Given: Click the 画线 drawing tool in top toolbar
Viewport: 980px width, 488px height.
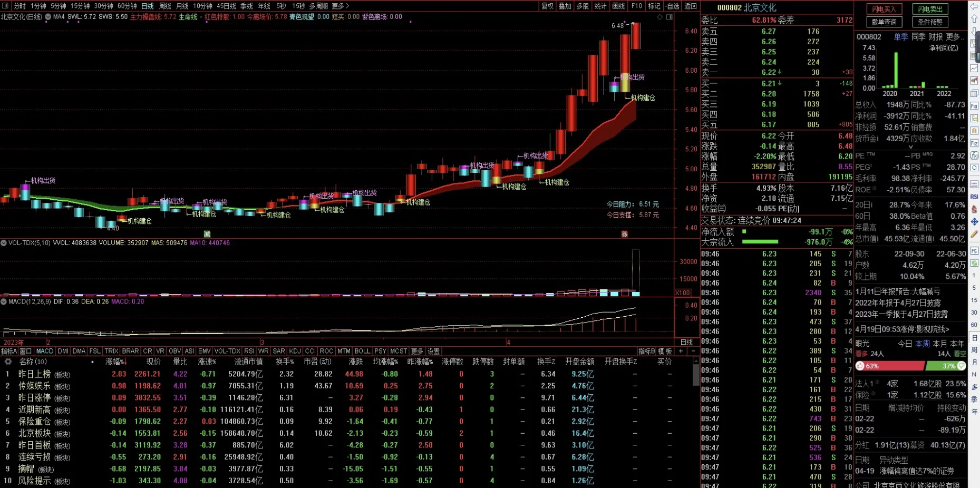Looking at the screenshot, I should [618, 6].
